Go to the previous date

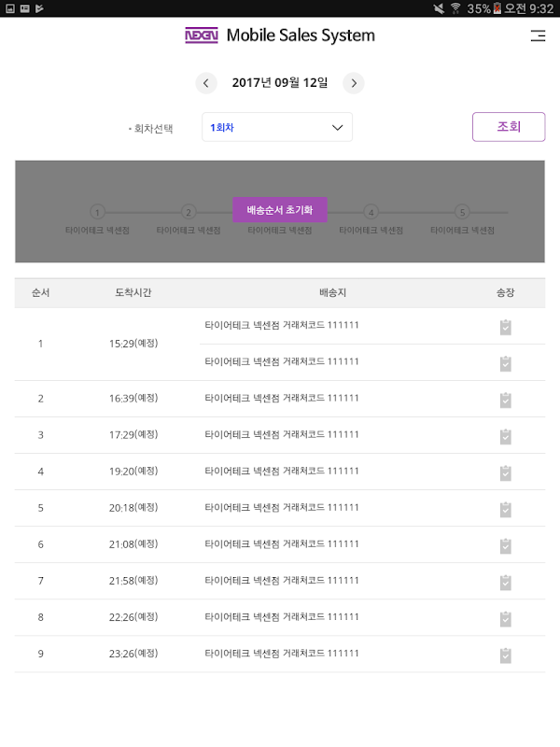[206, 83]
